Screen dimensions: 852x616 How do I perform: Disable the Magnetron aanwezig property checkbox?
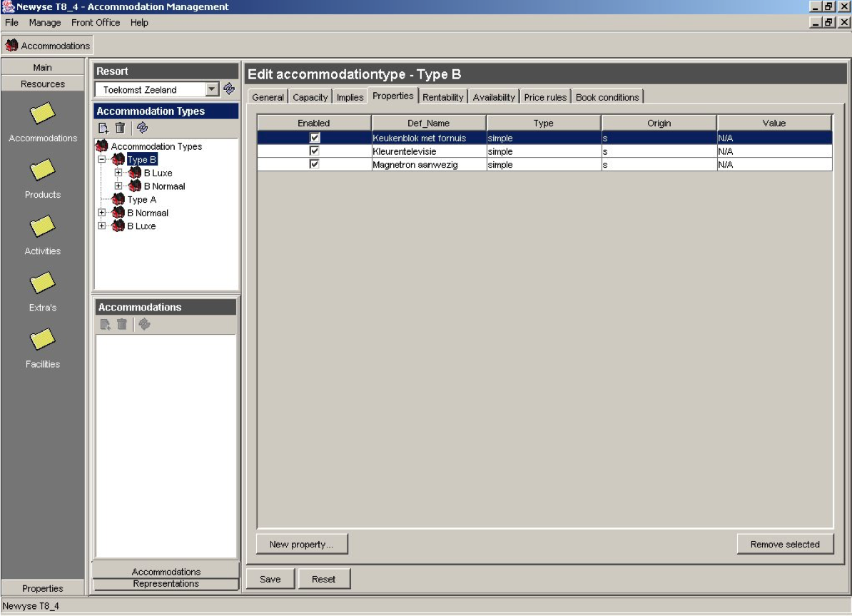[314, 164]
